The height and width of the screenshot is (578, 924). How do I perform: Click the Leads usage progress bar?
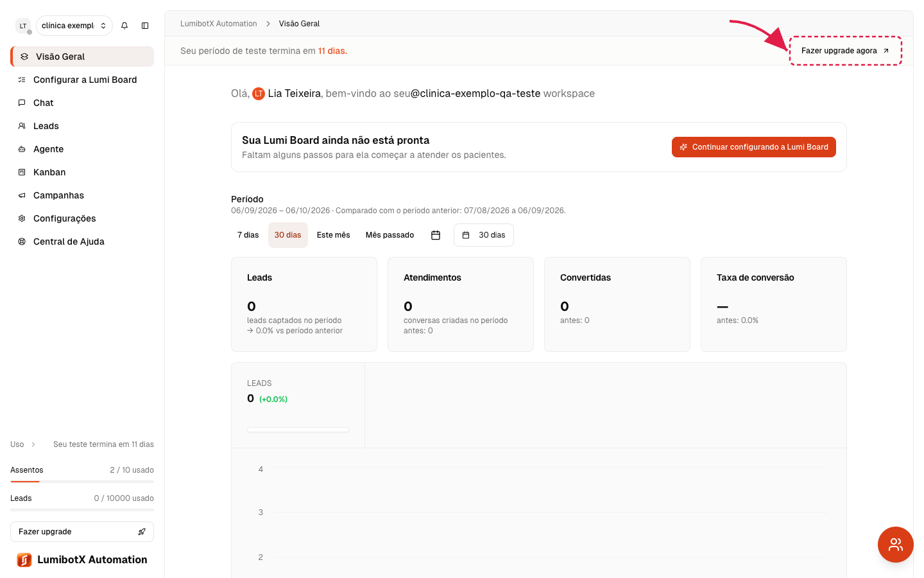(x=82, y=509)
